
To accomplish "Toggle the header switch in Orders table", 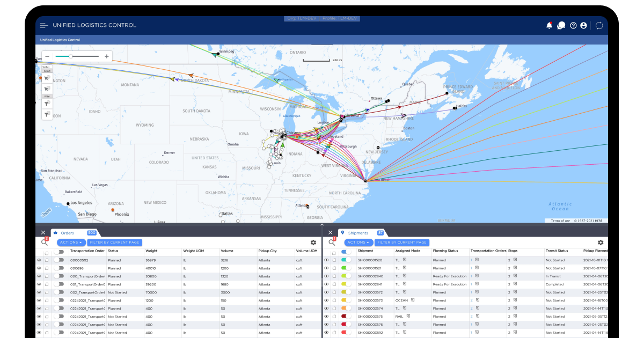I will 58,252.
